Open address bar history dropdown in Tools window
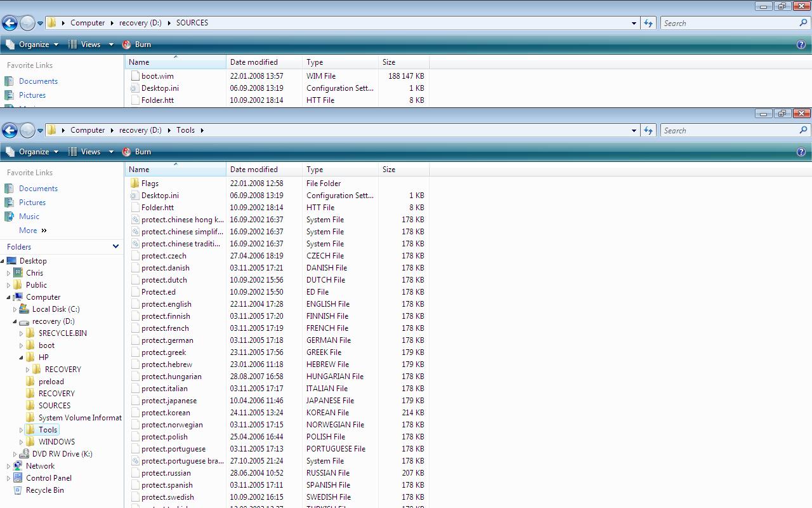 634,130
